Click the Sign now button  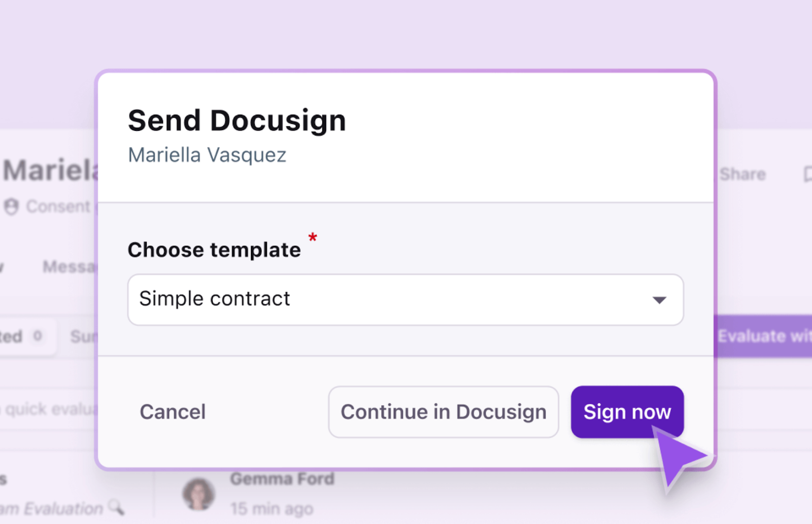[x=627, y=412]
